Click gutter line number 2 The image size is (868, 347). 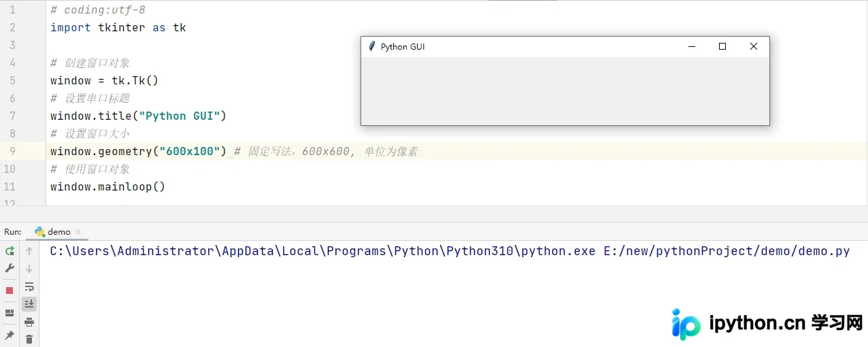12,27
